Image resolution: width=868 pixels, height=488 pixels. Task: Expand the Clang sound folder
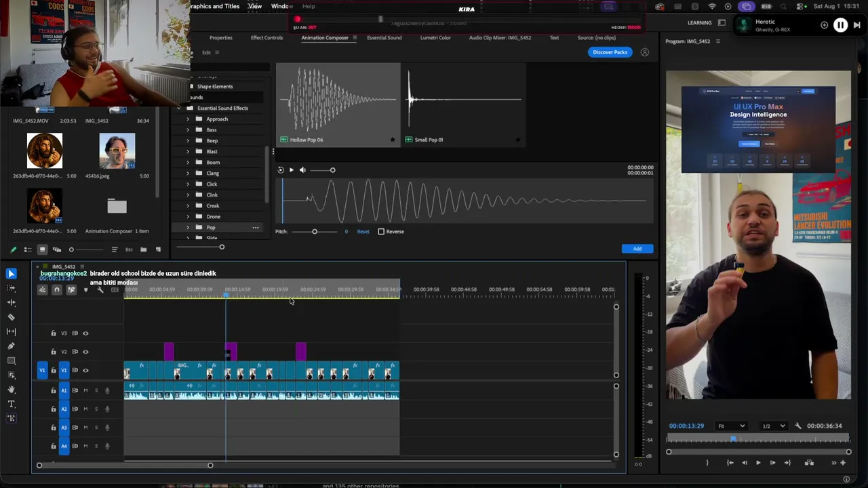[188, 174]
